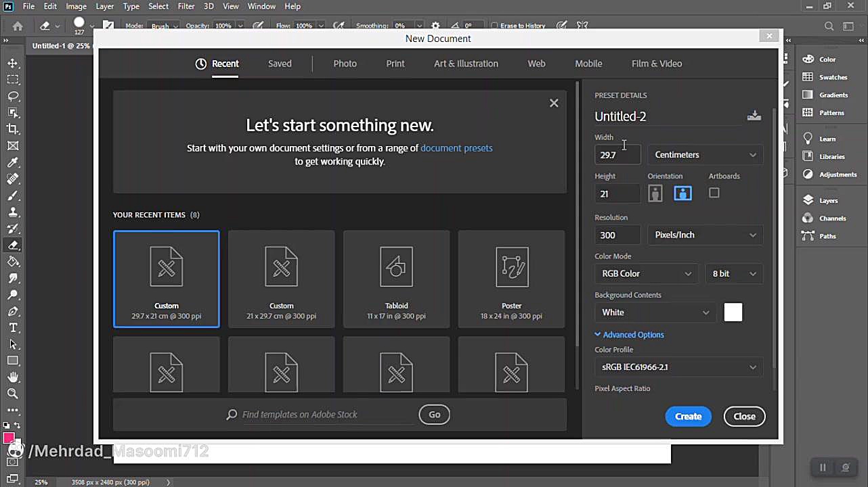Click the background color white swatch

733,312
